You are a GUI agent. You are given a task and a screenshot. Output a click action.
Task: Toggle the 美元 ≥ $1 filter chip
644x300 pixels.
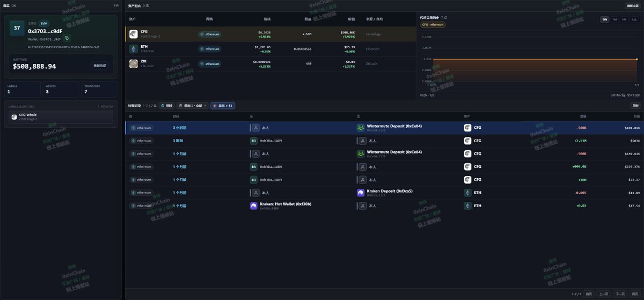[x=223, y=106]
